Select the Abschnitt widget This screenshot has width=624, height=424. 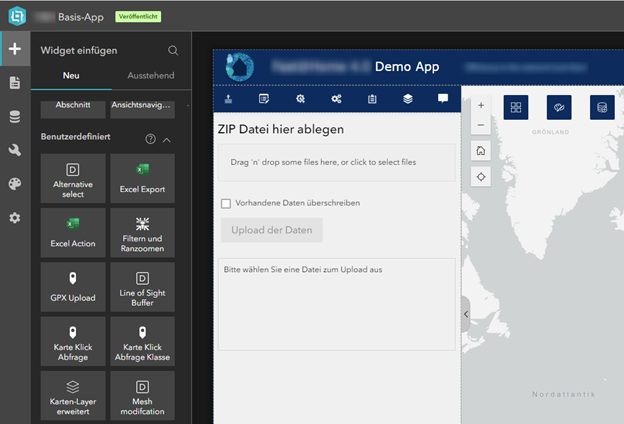click(73, 109)
